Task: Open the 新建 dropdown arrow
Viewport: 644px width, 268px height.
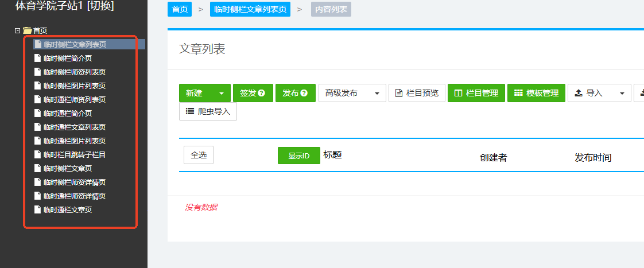Action: coord(221,93)
